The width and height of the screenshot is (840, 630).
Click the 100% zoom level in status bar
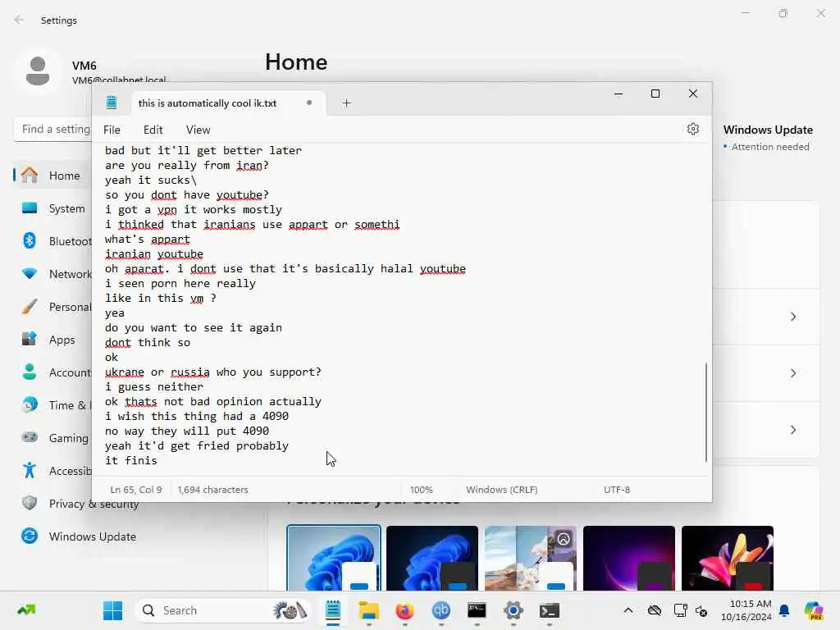pos(421,490)
